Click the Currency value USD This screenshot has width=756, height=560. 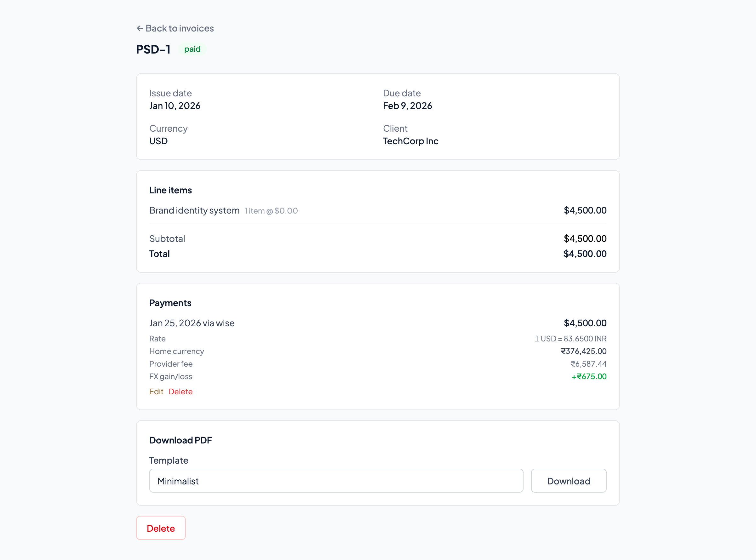[x=158, y=141]
